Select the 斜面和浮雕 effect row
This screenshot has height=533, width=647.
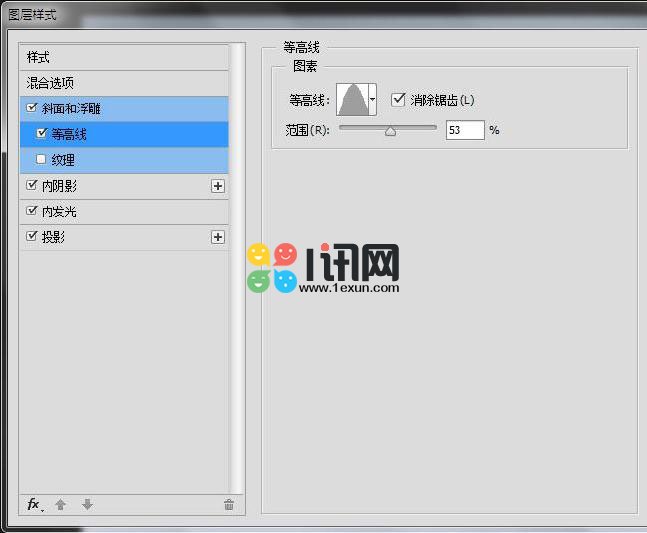(124, 109)
